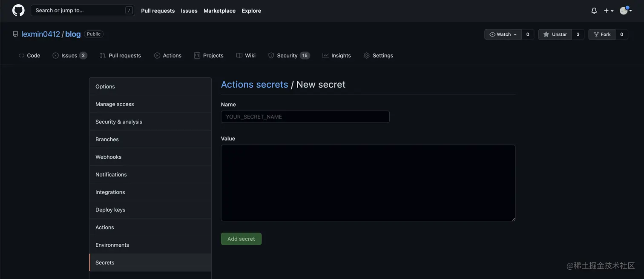Open Environments in settings sidebar
644x279 pixels.
pyautogui.click(x=150, y=245)
